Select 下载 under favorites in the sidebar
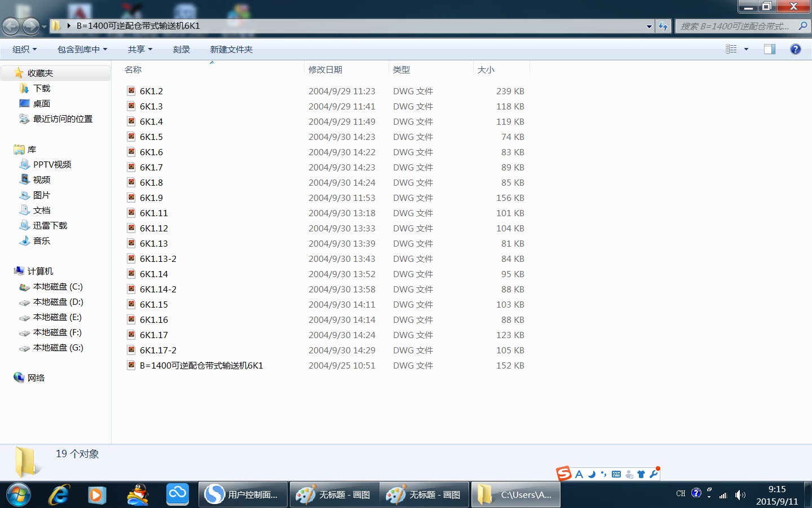 (x=42, y=88)
